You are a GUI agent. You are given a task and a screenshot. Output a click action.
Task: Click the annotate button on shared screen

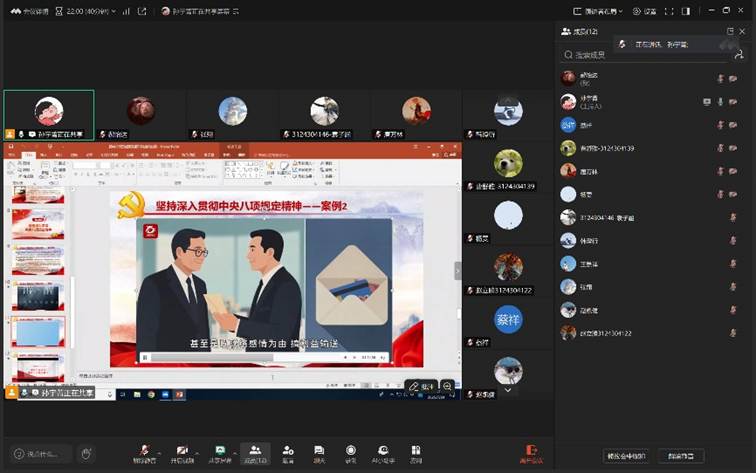[420, 386]
